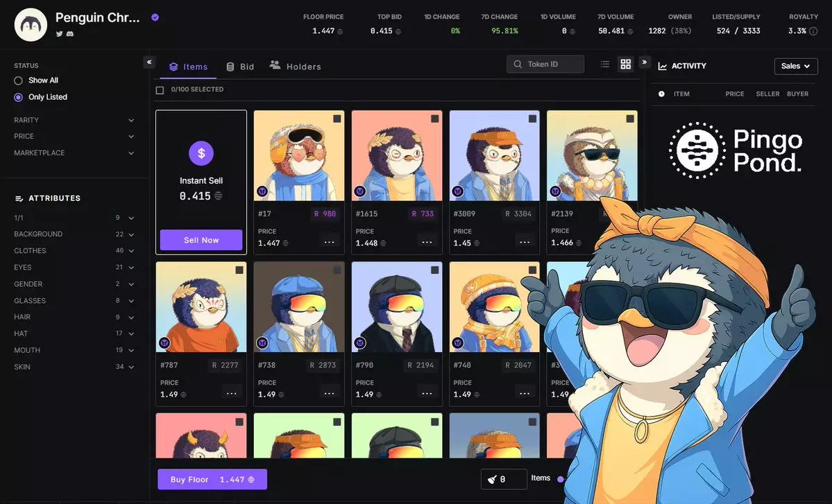Click the sweep count input field
Screen dimensions: 832x504
(x=504, y=479)
